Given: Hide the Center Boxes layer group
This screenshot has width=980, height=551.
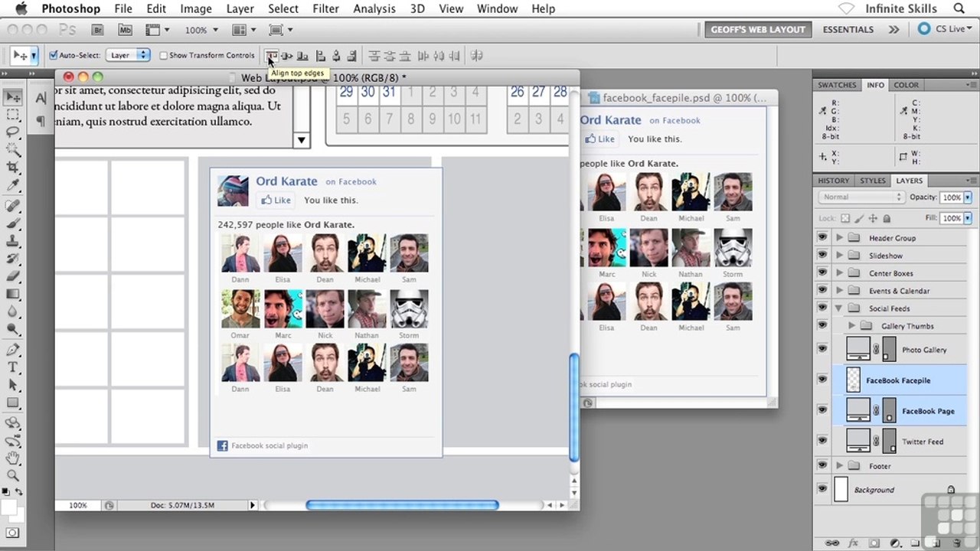Looking at the screenshot, I should point(822,273).
